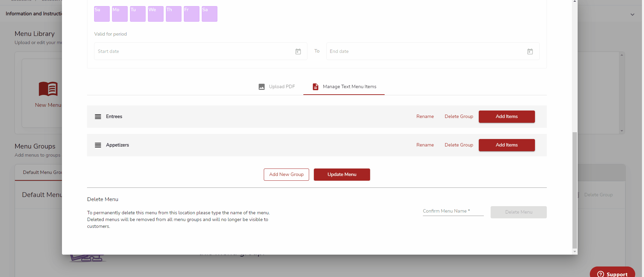
Task: Click the Add New Group button
Action: (x=286, y=175)
